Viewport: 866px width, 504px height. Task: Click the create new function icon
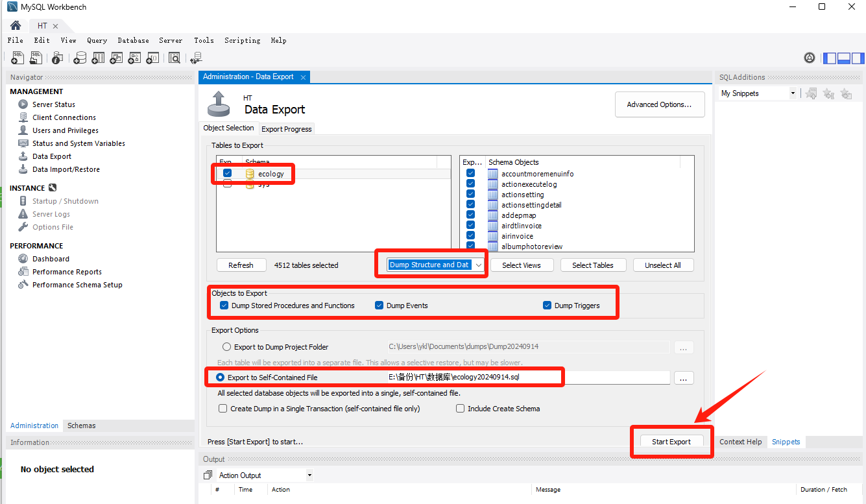tap(152, 58)
